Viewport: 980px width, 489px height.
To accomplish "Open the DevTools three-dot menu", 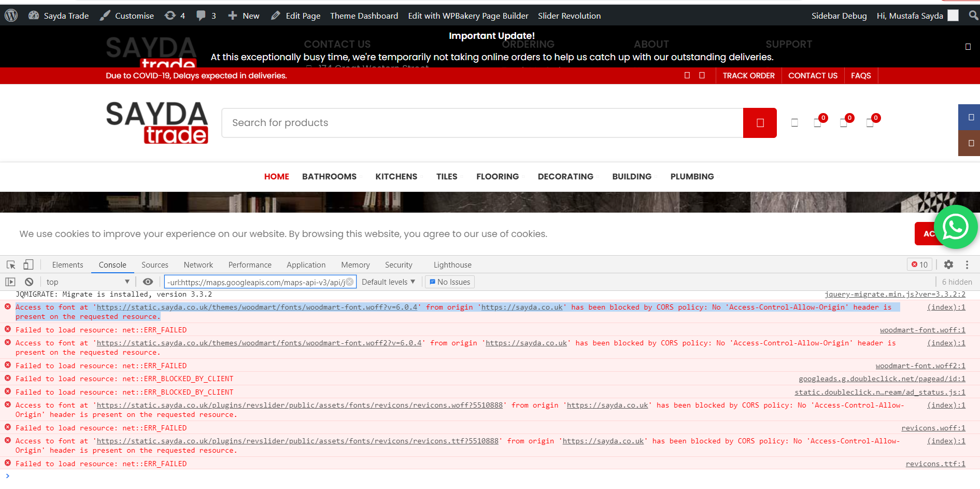I will tap(967, 265).
